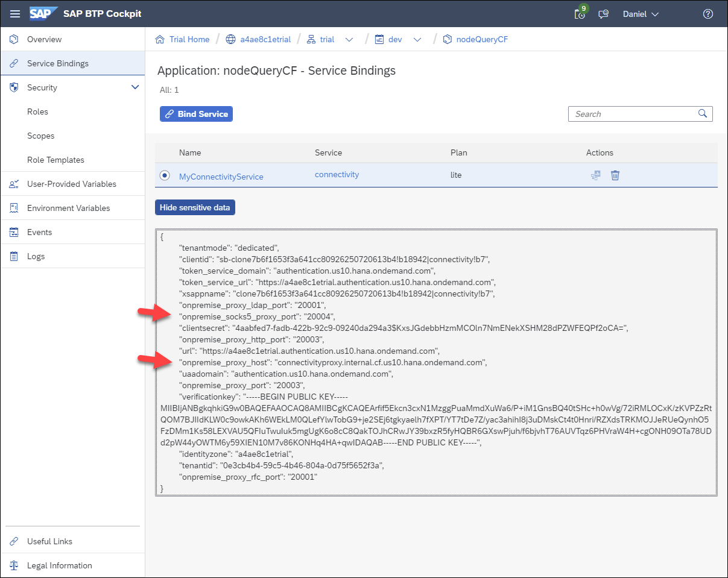Delete the MyConnectivityService binding trash icon
The width and height of the screenshot is (728, 578).
pos(615,175)
